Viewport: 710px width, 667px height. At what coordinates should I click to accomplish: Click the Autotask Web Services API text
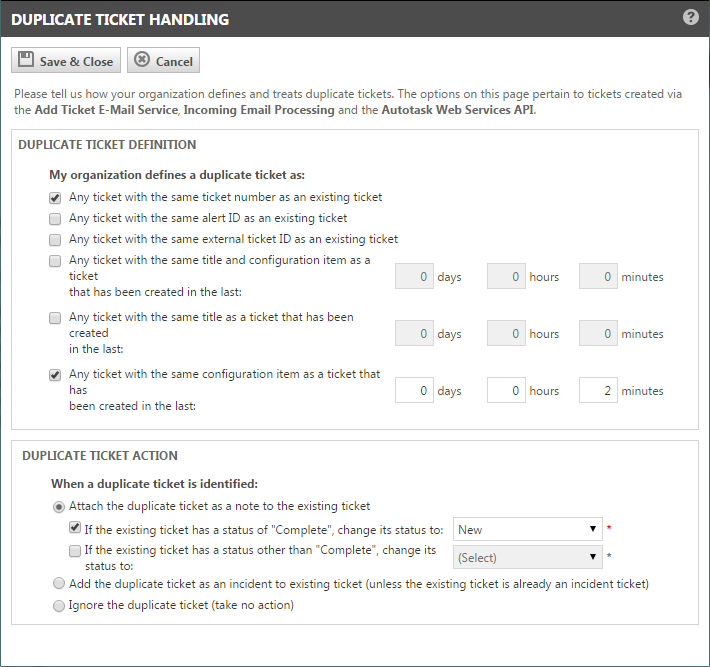pos(458,110)
